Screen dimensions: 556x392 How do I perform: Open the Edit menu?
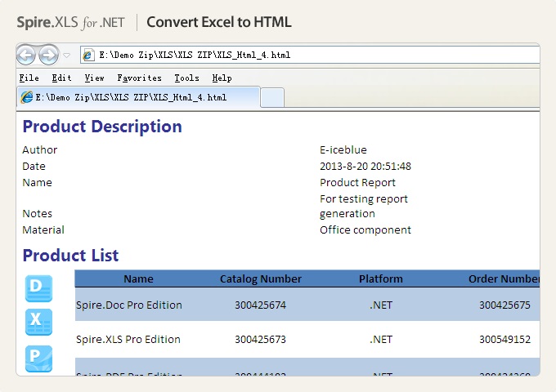coord(61,78)
